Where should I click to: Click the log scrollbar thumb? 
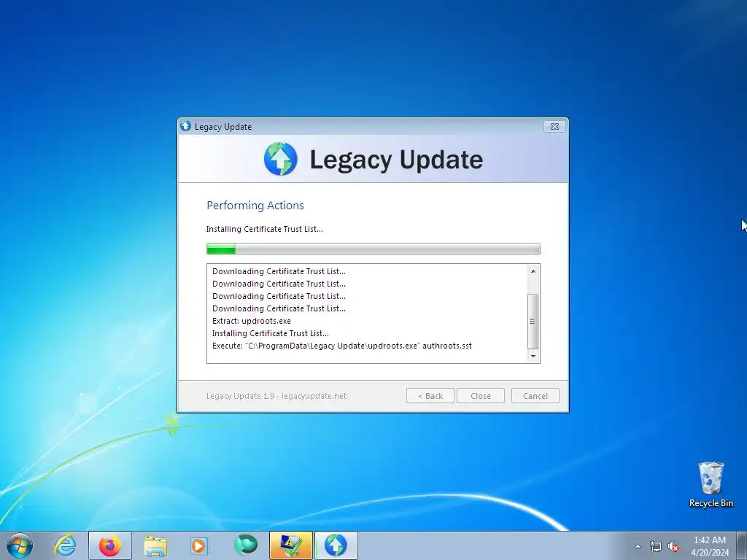533,322
